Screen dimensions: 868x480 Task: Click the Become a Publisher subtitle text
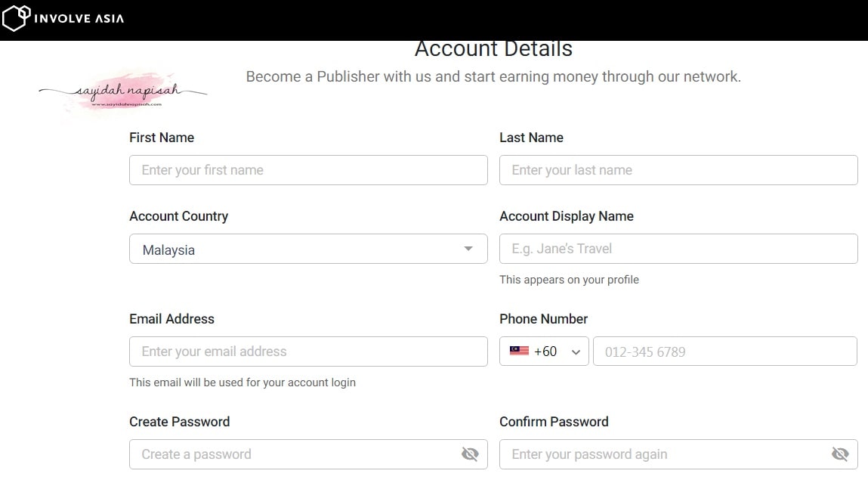(x=493, y=76)
